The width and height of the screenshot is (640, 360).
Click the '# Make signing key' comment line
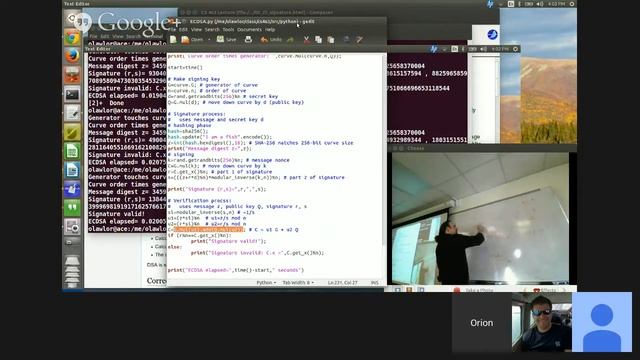194,79
